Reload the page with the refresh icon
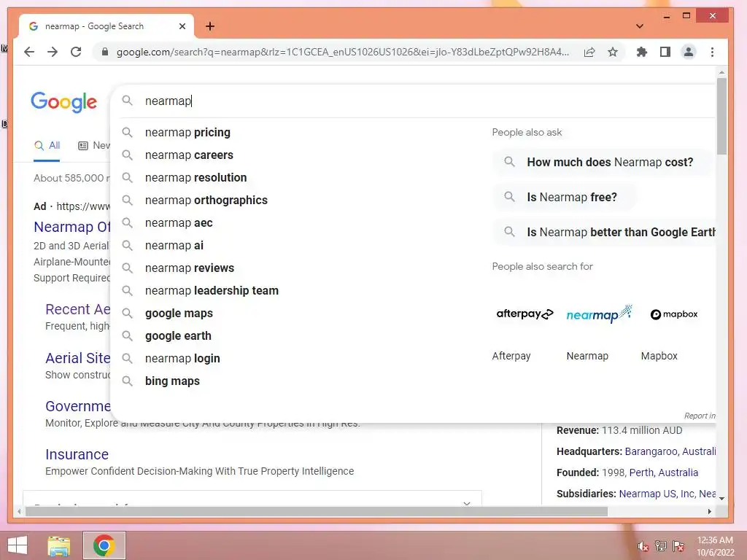 pos(76,52)
